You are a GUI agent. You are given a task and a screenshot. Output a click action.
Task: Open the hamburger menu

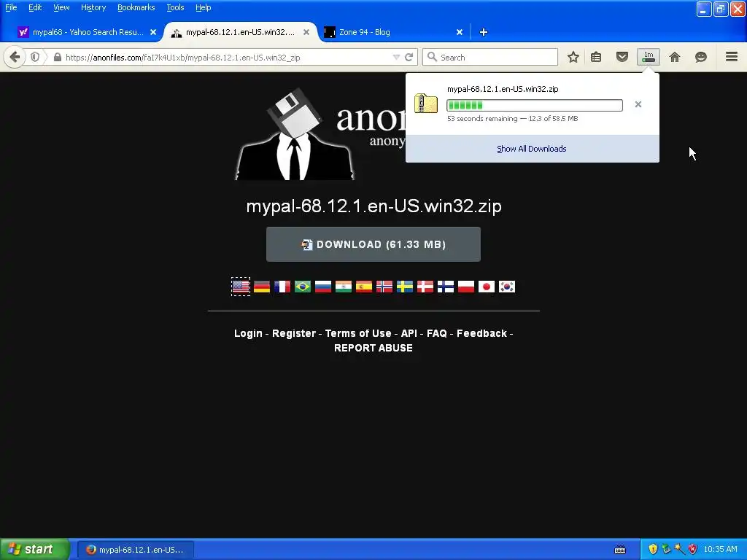point(732,57)
